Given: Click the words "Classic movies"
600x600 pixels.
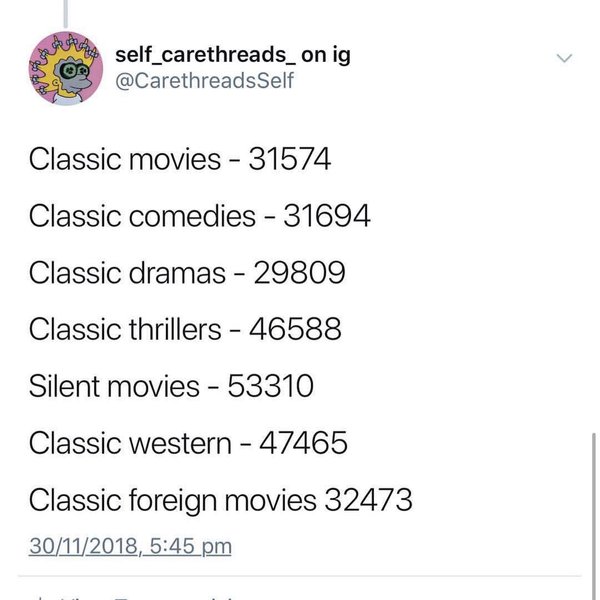Looking at the screenshot, I should pos(124,158).
